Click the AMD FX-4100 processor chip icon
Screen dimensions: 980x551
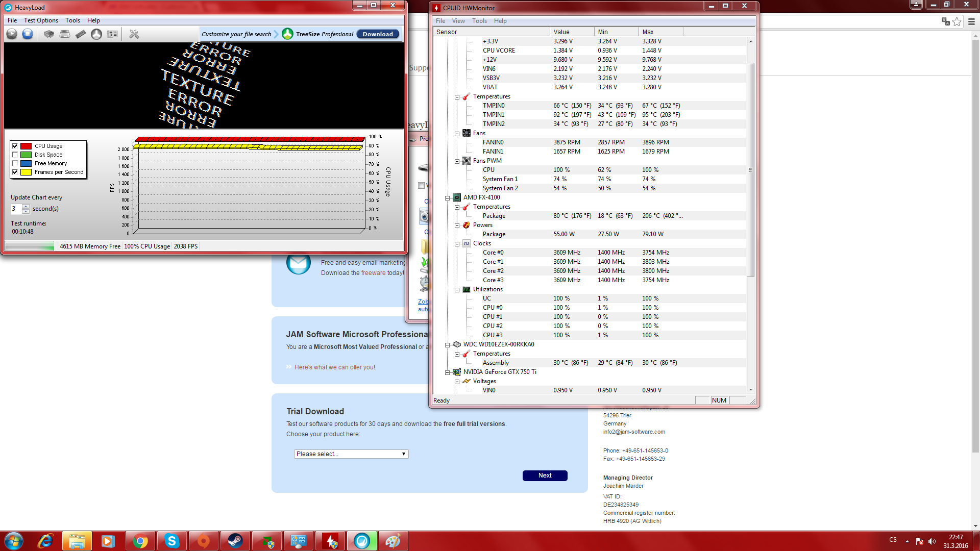[456, 197]
